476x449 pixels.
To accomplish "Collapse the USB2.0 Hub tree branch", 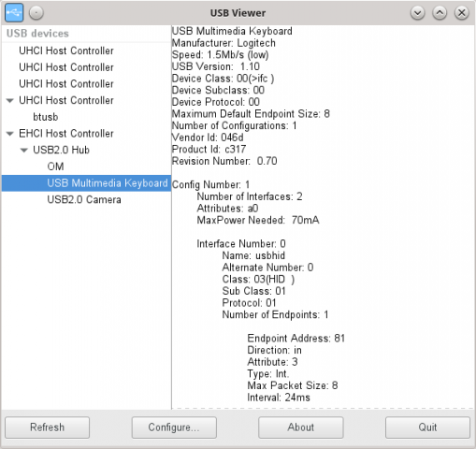I will (x=24, y=151).
